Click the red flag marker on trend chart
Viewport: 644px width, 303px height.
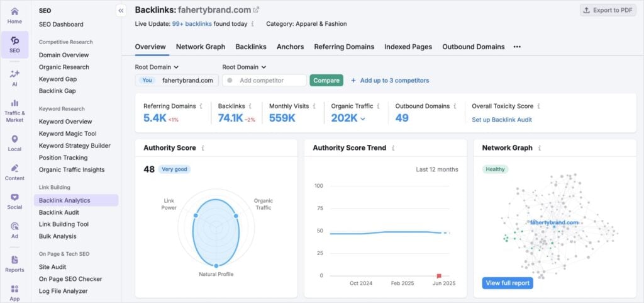tap(438, 276)
